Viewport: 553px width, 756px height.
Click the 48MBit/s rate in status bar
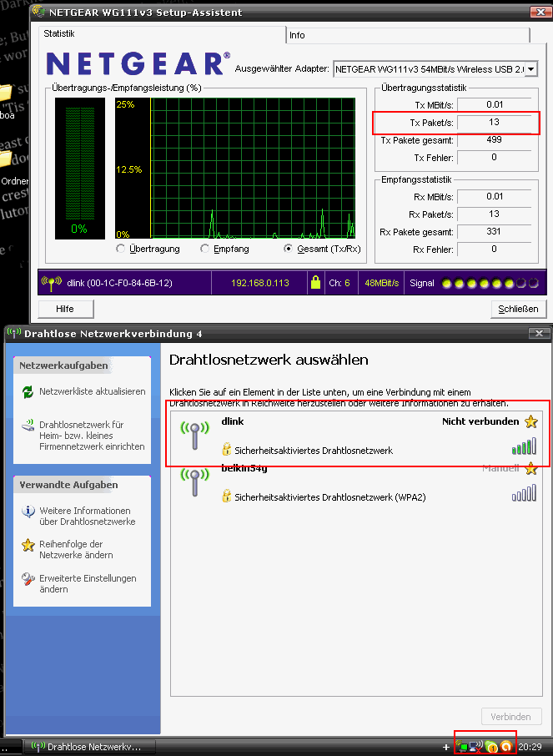tap(382, 283)
